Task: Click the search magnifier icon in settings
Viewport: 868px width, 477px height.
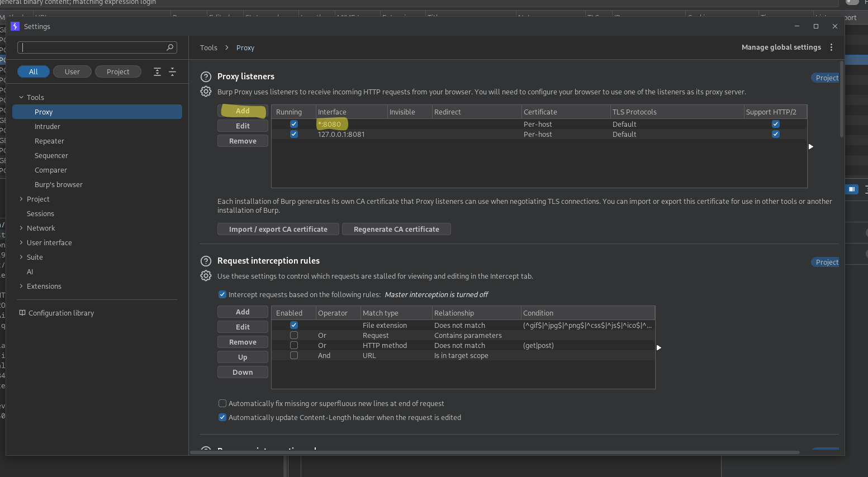Action: (170, 47)
